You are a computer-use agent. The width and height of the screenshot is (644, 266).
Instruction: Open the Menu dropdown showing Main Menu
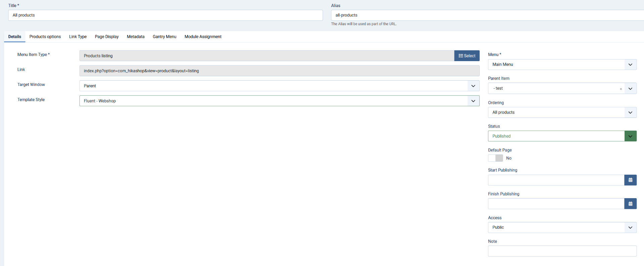(x=562, y=64)
